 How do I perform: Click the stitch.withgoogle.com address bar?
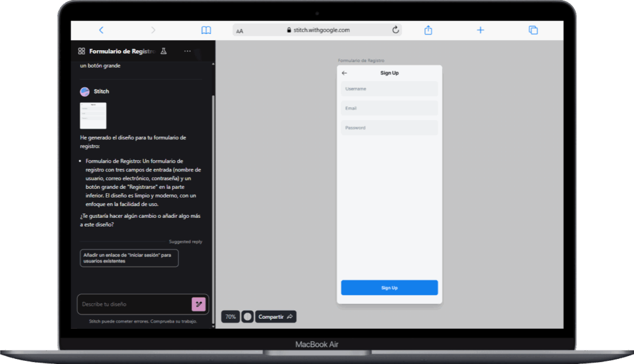319,30
